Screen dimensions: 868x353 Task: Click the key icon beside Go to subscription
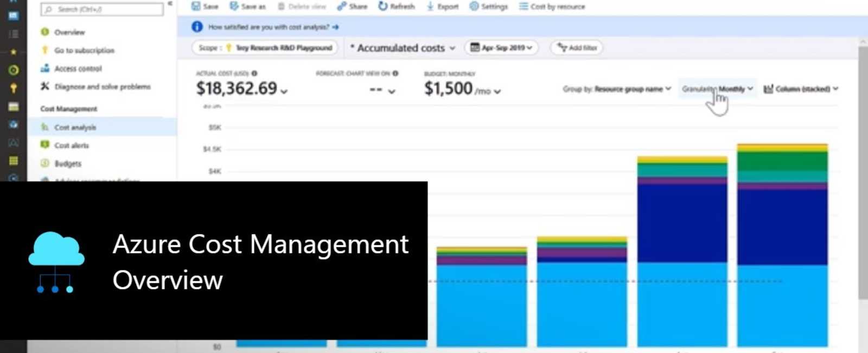[x=45, y=50]
